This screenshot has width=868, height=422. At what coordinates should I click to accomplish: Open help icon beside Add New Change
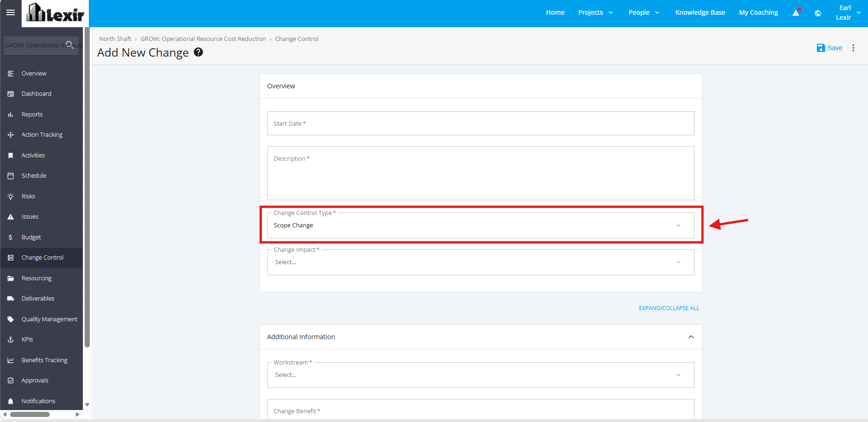point(198,52)
